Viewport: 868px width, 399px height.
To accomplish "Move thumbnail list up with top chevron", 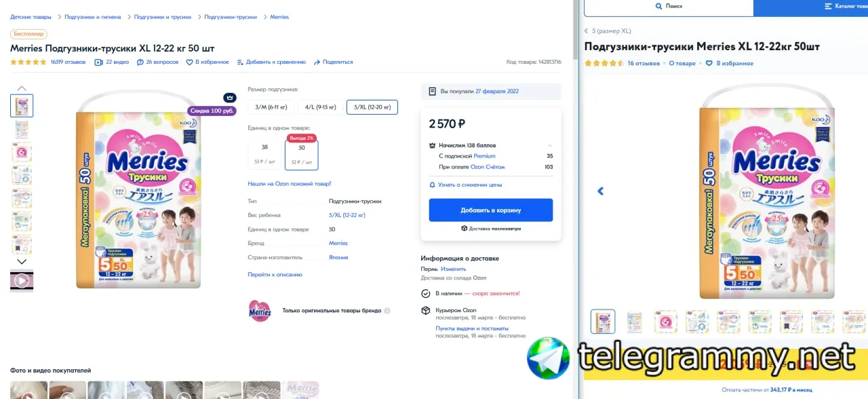I will point(22,88).
